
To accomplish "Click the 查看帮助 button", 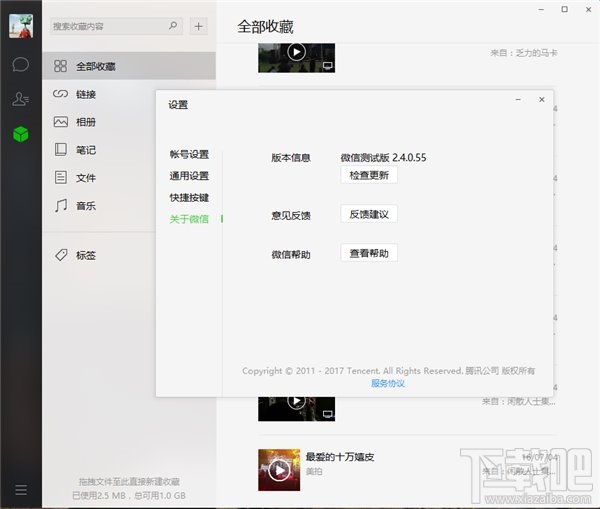I will 369,253.
